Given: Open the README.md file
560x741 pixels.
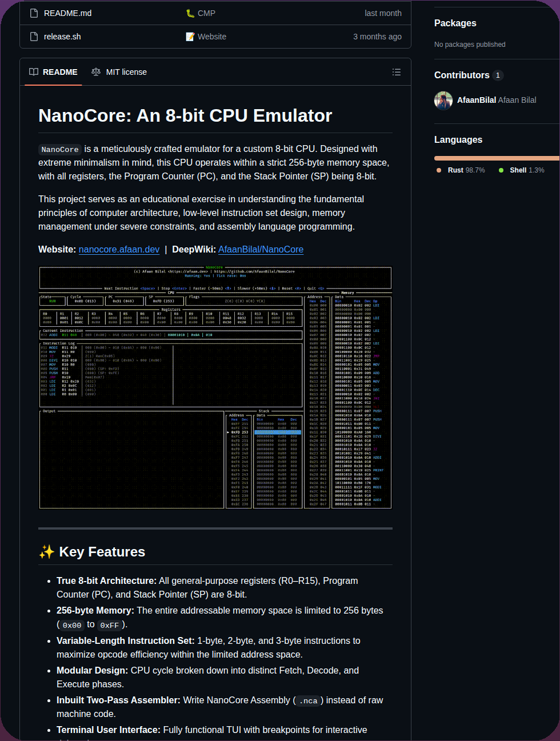Looking at the screenshot, I should pyautogui.click(x=67, y=13).
